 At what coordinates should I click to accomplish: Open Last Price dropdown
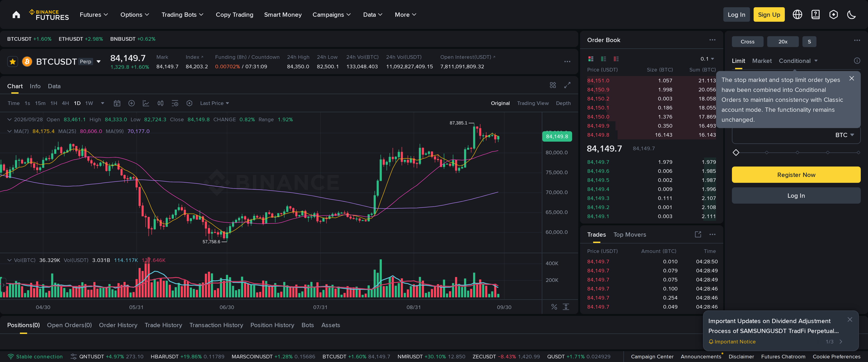(214, 103)
